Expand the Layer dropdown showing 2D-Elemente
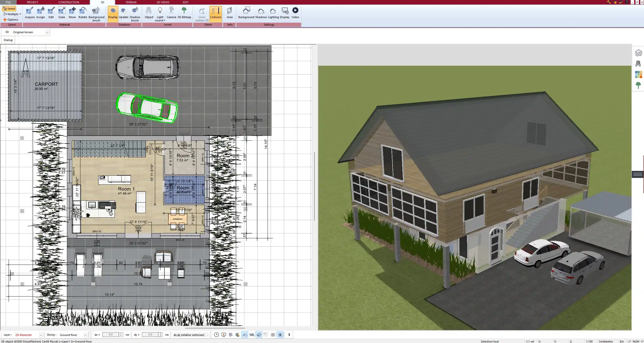The image size is (644, 343). [41, 335]
